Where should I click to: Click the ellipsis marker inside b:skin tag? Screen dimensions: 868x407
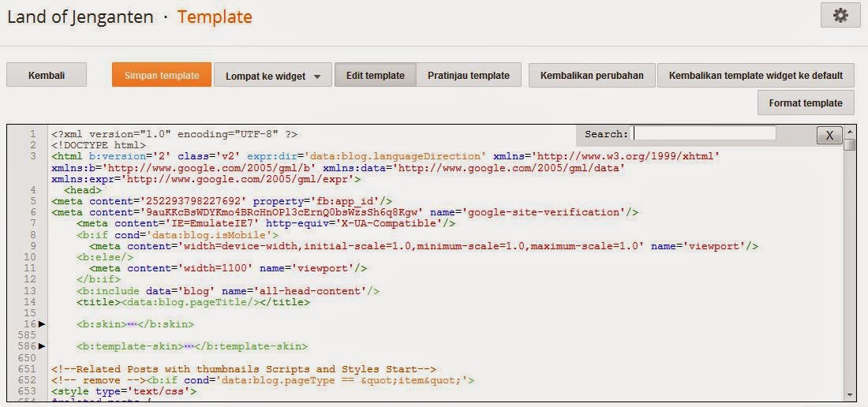point(133,324)
